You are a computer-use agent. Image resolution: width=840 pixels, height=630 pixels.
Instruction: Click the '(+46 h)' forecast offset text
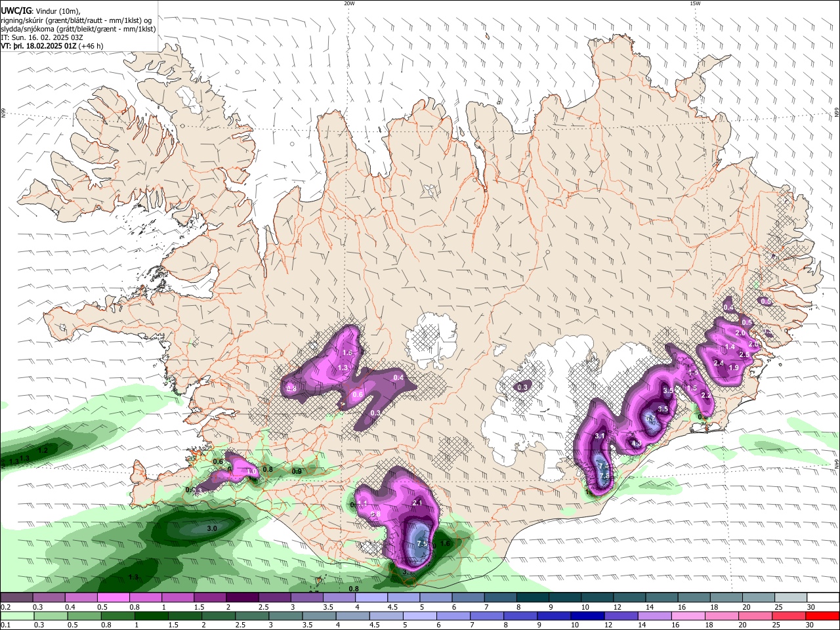click(90, 46)
